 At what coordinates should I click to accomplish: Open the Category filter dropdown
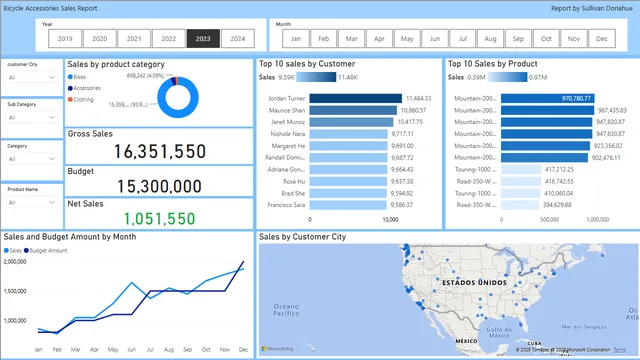[x=31, y=159]
